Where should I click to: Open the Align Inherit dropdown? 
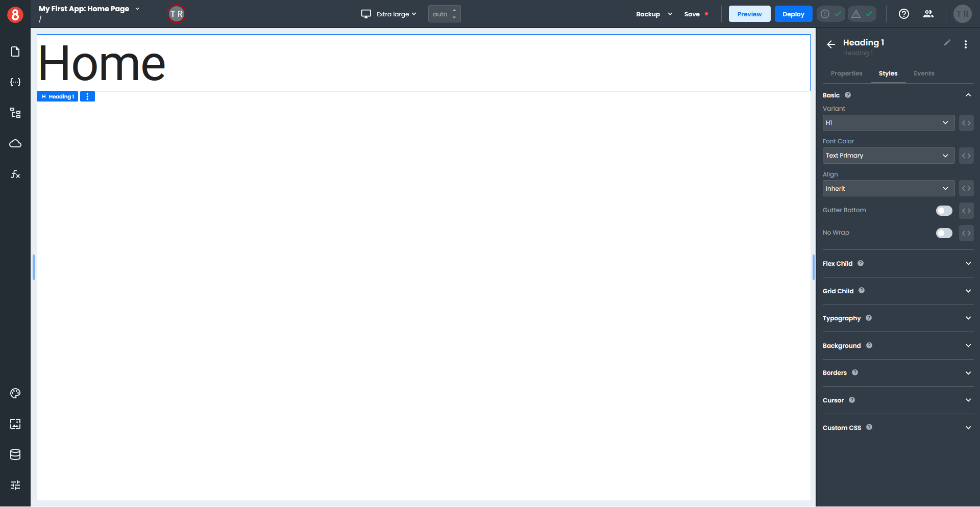point(888,189)
